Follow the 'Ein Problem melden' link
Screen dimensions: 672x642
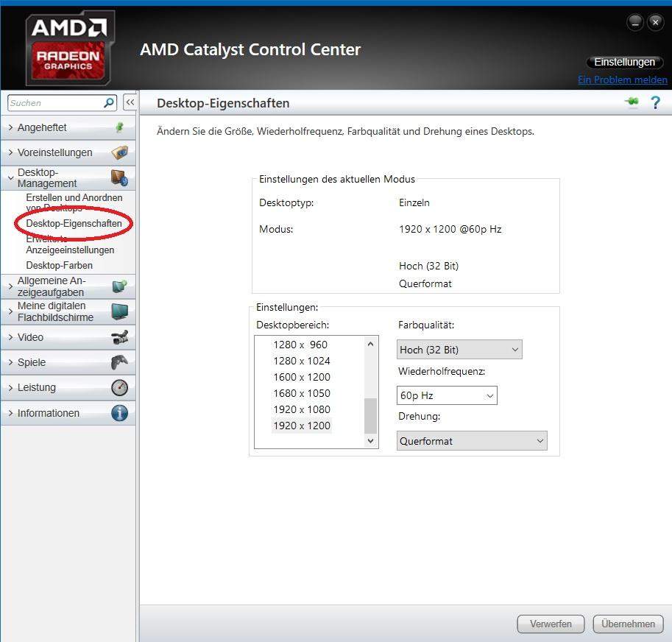[622, 80]
